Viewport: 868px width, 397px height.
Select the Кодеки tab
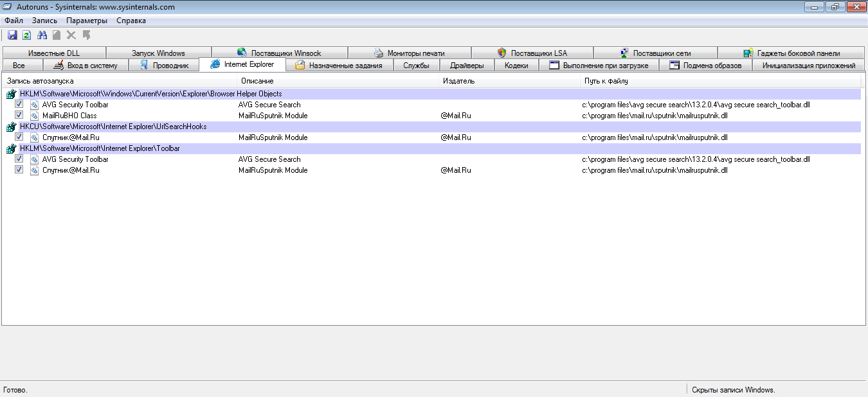pos(516,66)
